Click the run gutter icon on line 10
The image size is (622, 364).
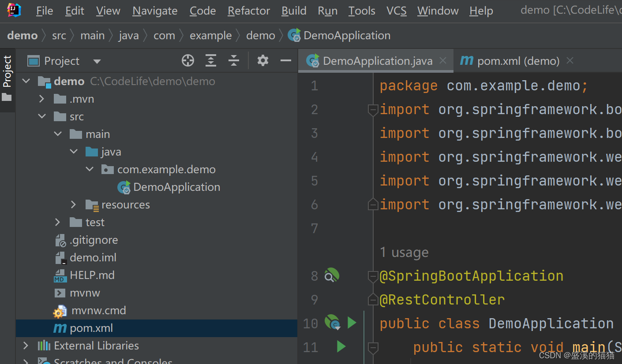click(x=332, y=323)
